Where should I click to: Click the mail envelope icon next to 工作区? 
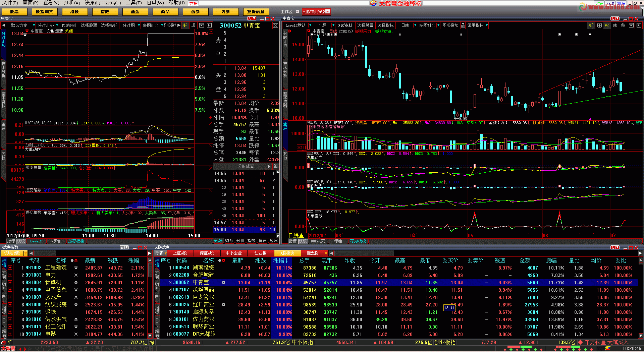click(x=297, y=11)
